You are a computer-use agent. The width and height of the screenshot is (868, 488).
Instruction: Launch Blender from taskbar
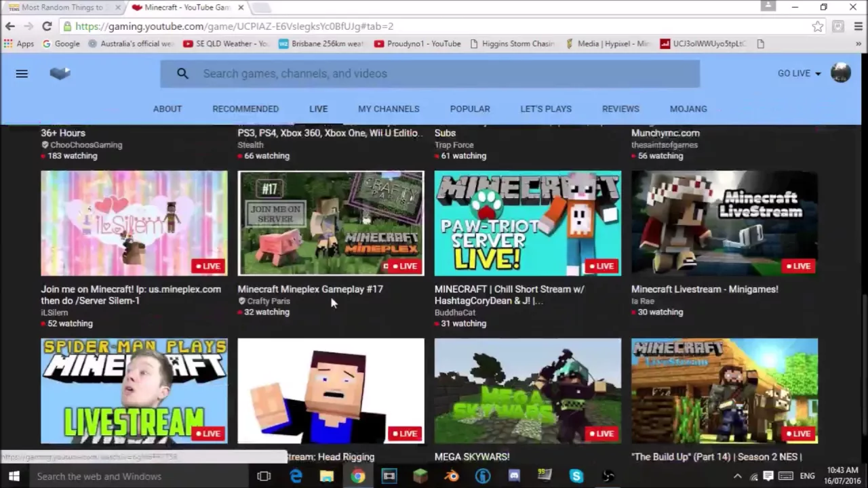[452, 476]
